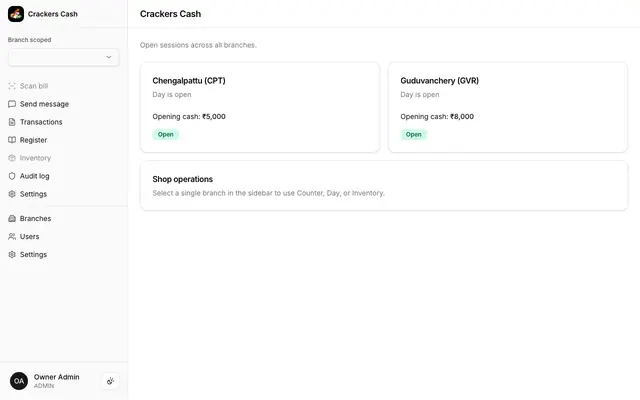The width and height of the screenshot is (640, 400).
Task: Open the Branch scoped selector box
Action: [x=64, y=57]
